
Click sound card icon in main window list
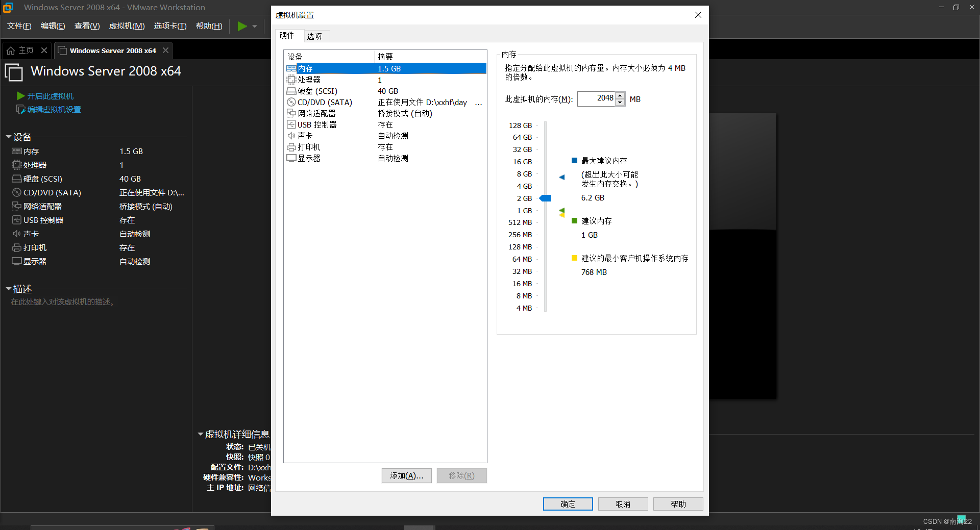coord(16,234)
